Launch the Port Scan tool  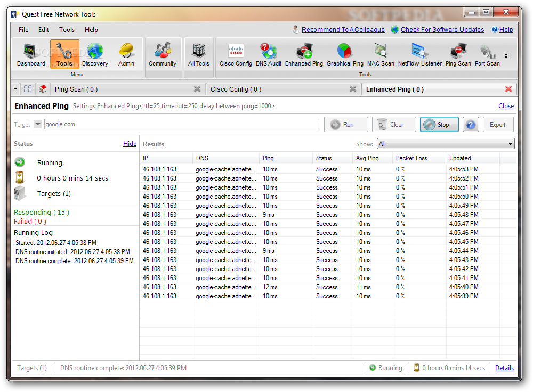coord(487,54)
